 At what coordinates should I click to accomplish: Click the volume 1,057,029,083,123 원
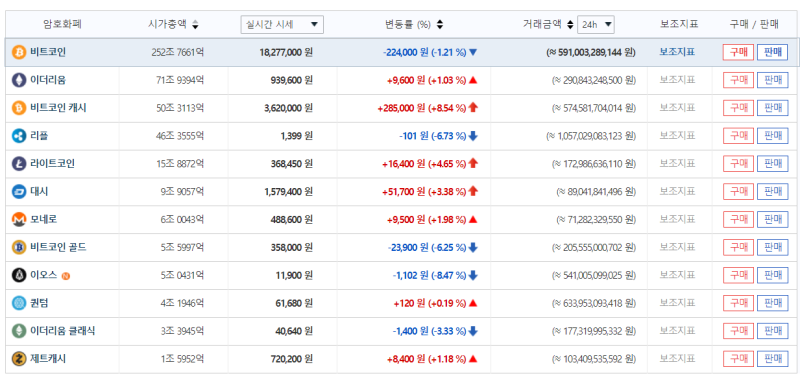pyautogui.click(x=591, y=136)
